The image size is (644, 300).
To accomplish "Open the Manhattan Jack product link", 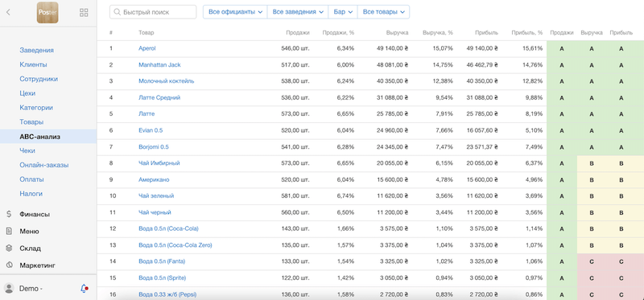I will (159, 65).
